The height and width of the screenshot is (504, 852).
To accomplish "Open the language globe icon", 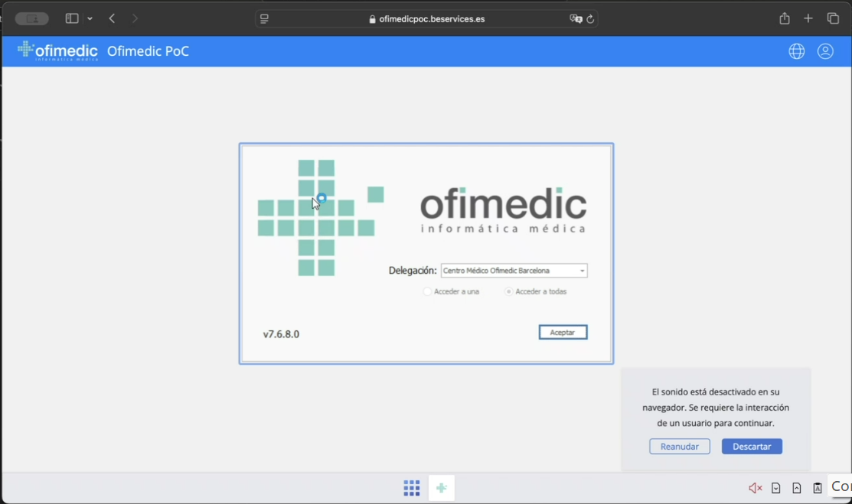I will 797,51.
